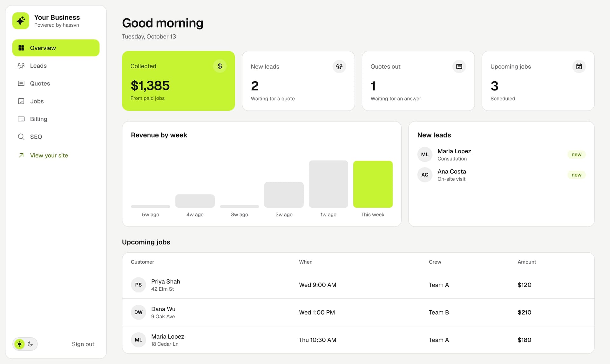Viewport: 610px width, 364px height.
Task: Click the ML avatar in New leads
Action: [x=425, y=155]
